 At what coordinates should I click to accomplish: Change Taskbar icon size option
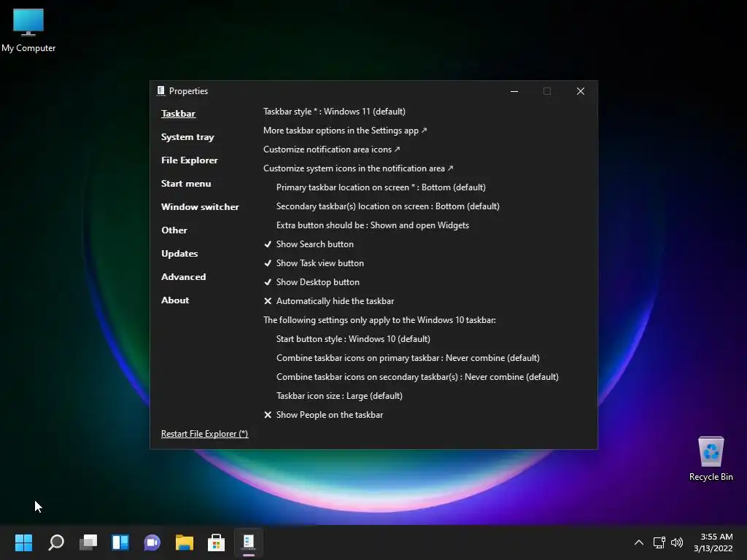(x=339, y=396)
